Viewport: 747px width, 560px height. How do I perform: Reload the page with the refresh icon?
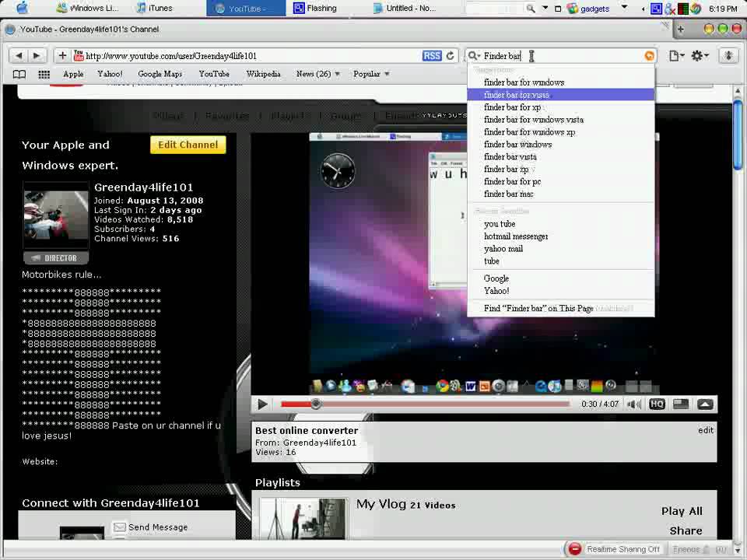point(451,56)
